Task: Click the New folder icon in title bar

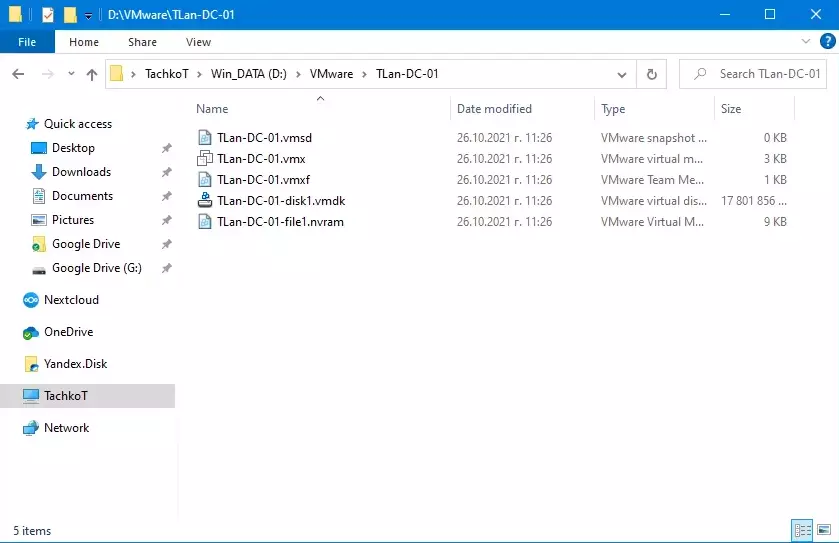Action: [70, 14]
